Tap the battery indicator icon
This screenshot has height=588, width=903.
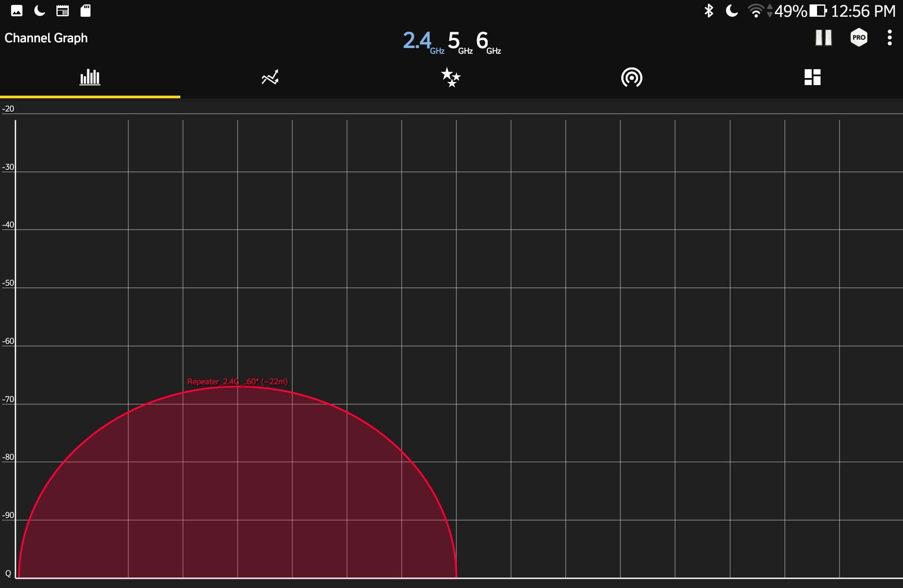(818, 11)
